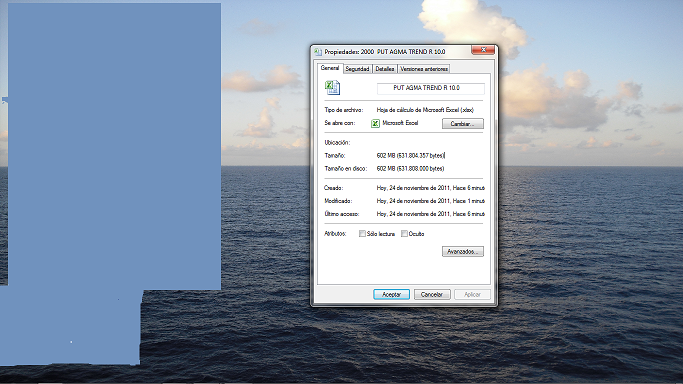Click the Tamaño value '602 MB (631.804.357 bytes)'

pos(410,155)
